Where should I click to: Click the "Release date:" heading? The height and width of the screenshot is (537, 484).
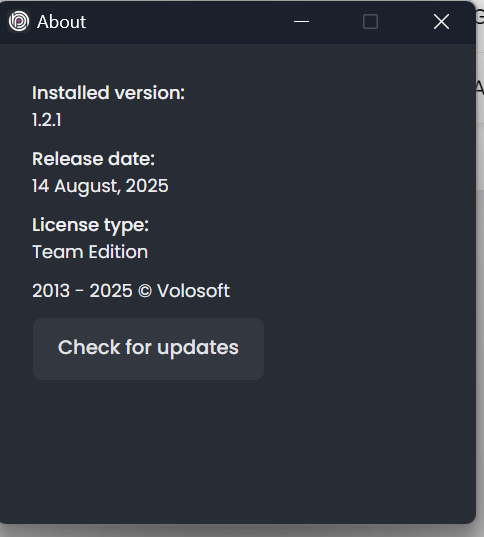coord(94,159)
